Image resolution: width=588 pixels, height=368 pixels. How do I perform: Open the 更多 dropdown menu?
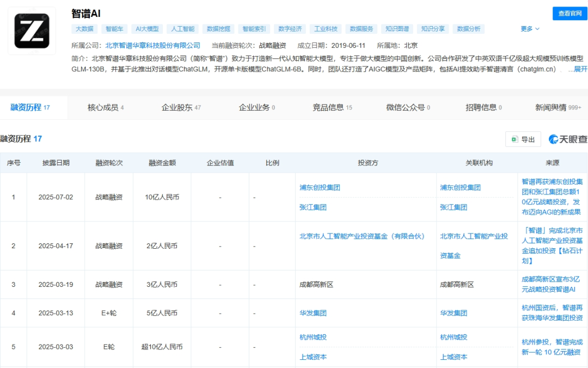(527, 29)
